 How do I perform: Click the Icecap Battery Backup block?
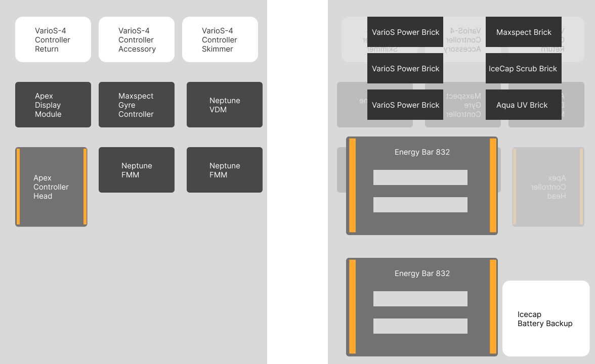[x=546, y=318]
